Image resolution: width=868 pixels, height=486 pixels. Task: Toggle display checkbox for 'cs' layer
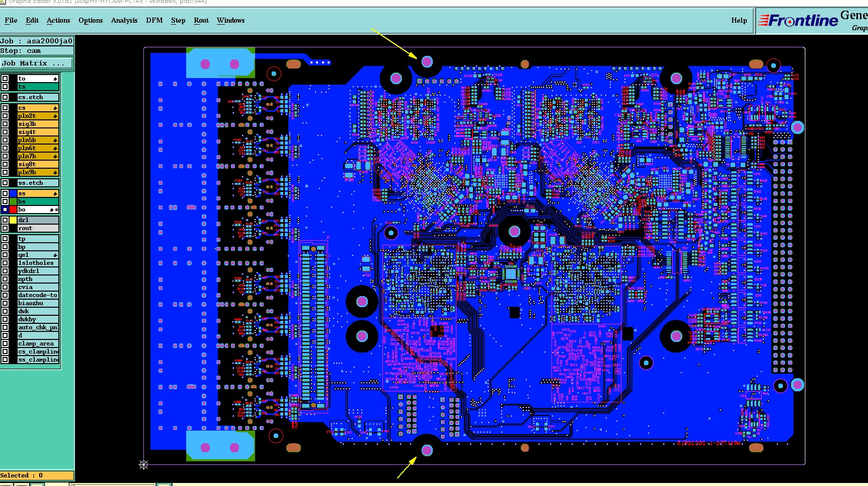click(x=5, y=108)
